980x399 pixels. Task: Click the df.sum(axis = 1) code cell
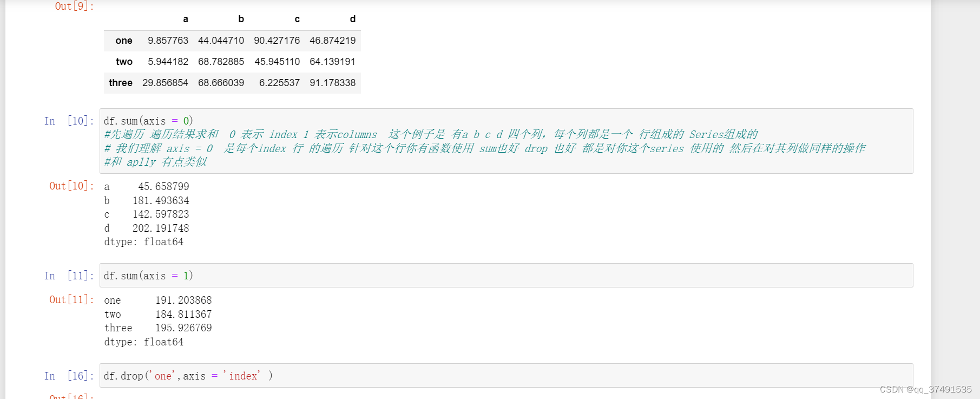(x=506, y=276)
